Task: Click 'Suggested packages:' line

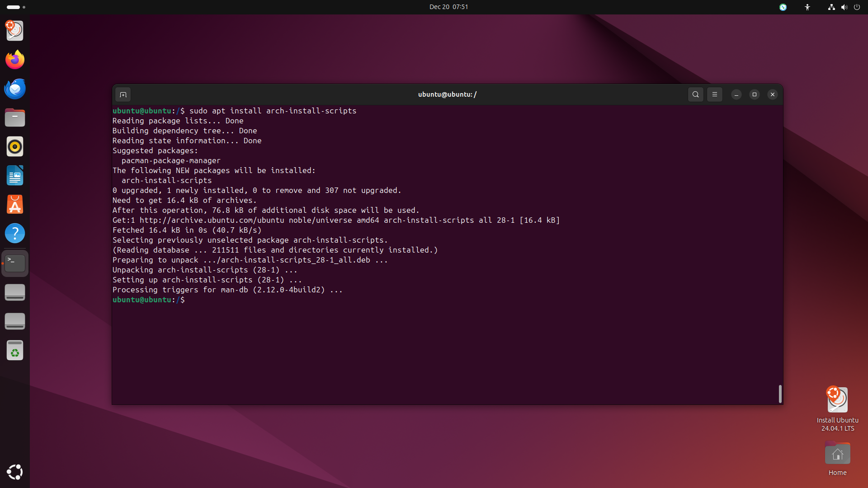Action: click(x=155, y=150)
